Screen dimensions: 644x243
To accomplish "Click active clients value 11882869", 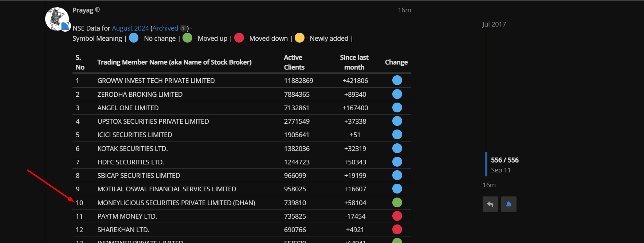I will pyautogui.click(x=299, y=81).
